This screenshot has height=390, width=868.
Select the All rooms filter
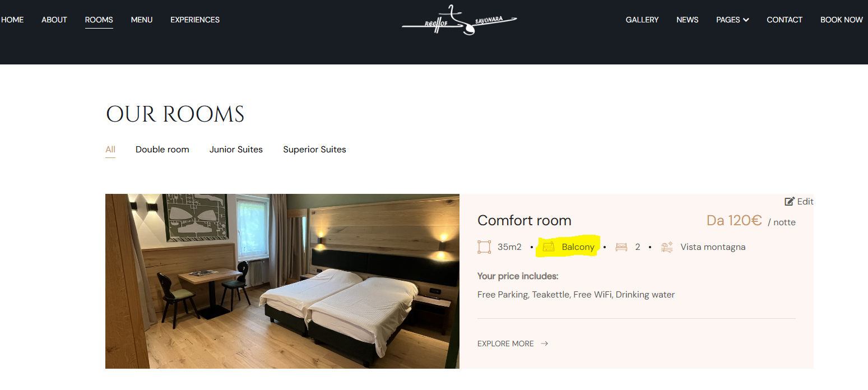110,150
